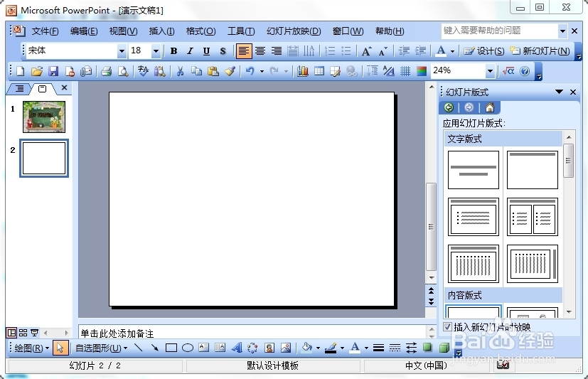Open the 幻灯片版式 task pane menu arrow
This screenshot has width=588, height=379.
(559, 92)
